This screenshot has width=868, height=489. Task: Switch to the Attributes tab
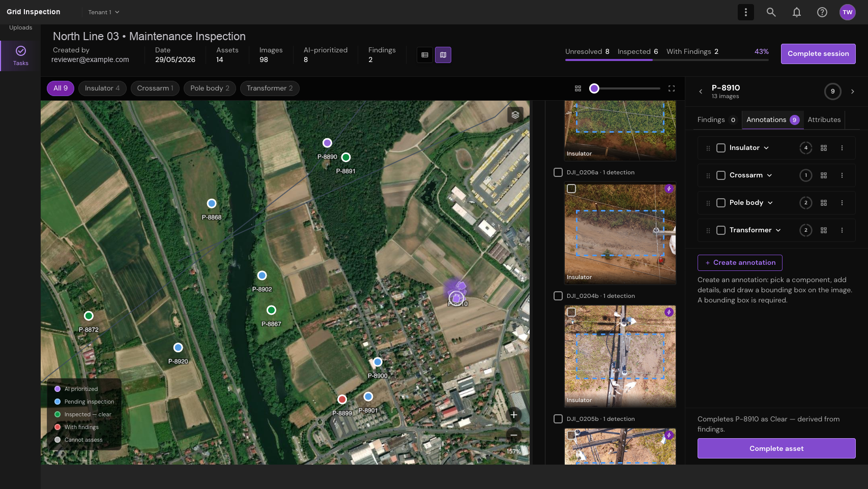pyautogui.click(x=824, y=120)
